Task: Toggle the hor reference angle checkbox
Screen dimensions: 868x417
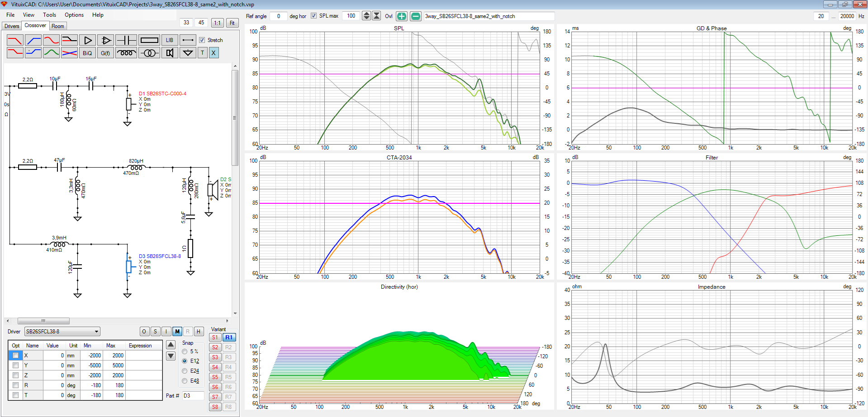Action: coord(313,16)
